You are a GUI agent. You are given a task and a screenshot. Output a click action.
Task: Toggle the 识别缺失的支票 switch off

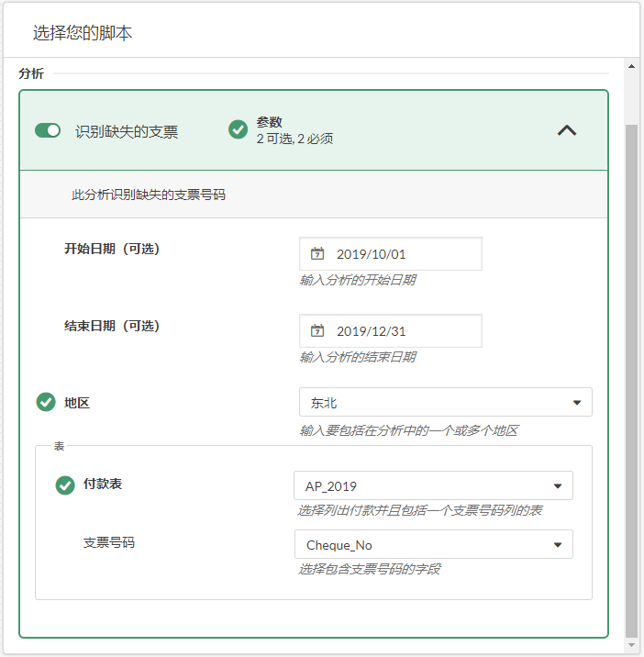[47, 130]
